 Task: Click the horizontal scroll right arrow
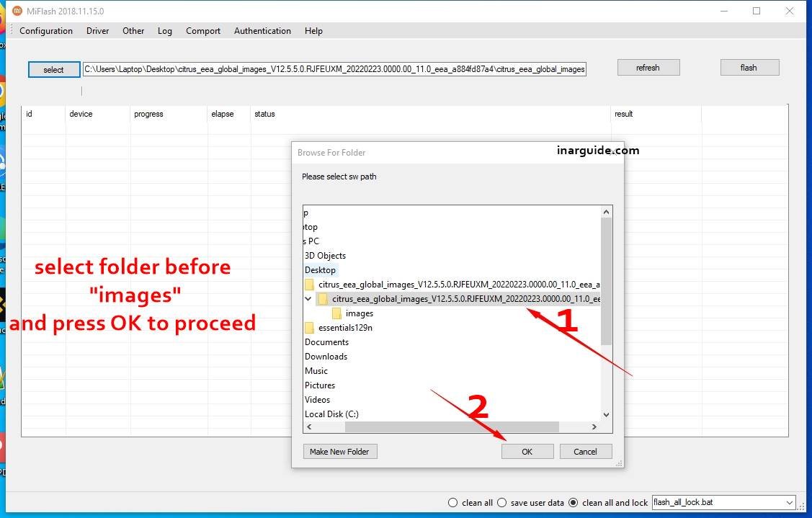coord(594,427)
